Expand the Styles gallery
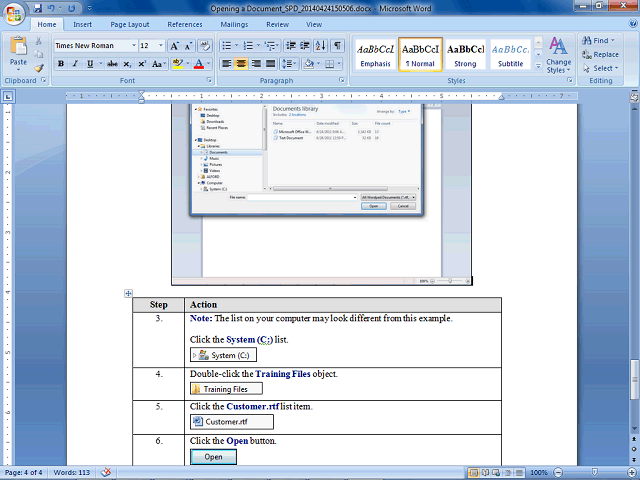Image resolution: width=640 pixels, height=480 pixels. click(538, 65)
